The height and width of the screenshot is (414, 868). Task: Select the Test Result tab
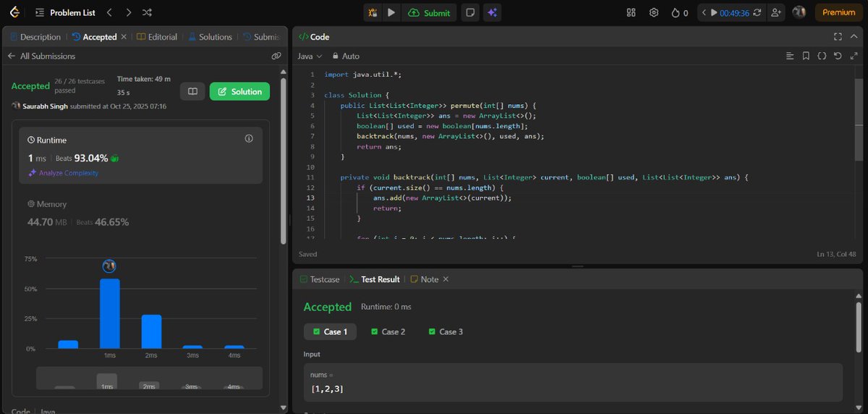click(374, 279)
